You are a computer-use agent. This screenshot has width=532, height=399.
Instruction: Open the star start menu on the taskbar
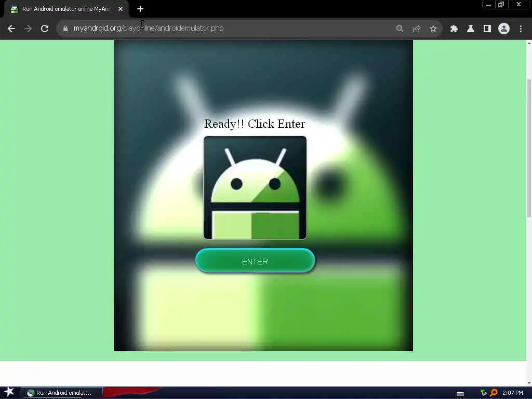[x=9, y=392]
